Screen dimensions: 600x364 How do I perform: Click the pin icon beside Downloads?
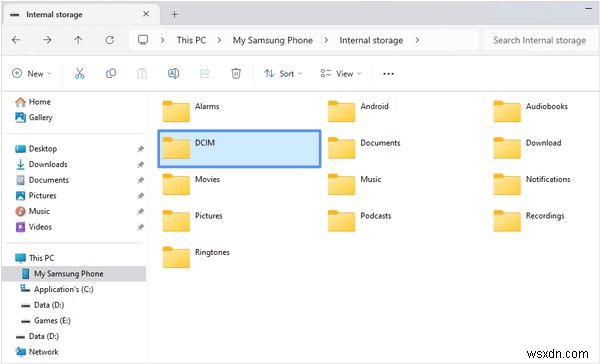141,165
